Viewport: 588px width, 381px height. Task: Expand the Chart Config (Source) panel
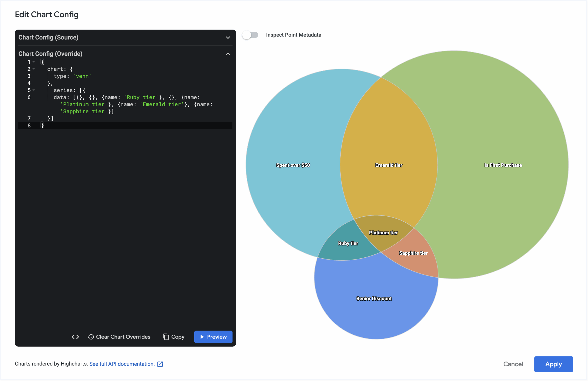228,38
